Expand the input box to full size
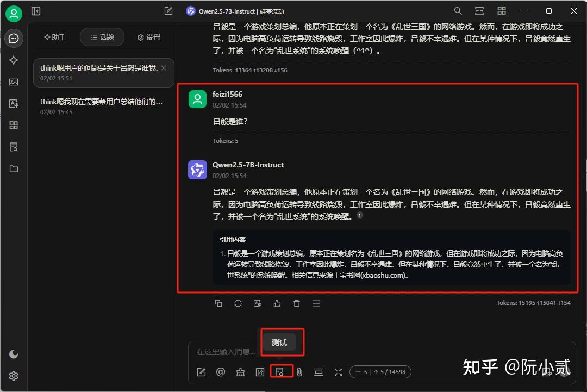The height and width of the screenshot is (392, 587). click(339, 372)
